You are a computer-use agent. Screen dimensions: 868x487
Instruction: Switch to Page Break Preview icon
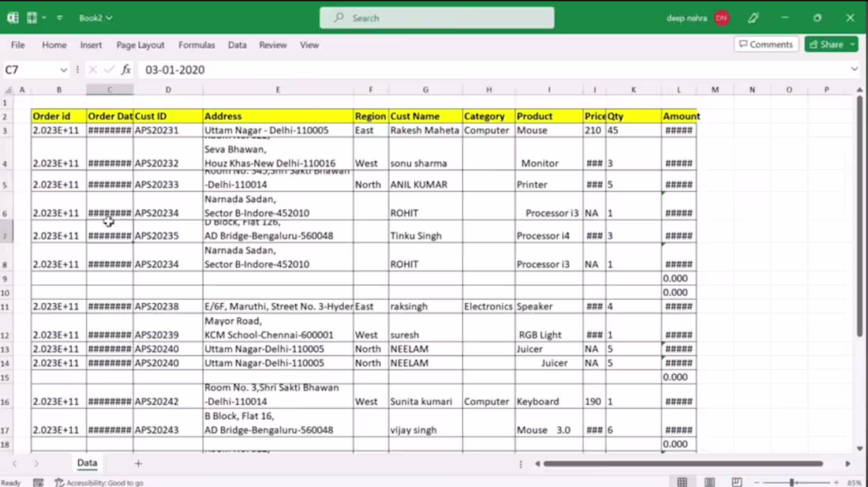coord(737,482)
